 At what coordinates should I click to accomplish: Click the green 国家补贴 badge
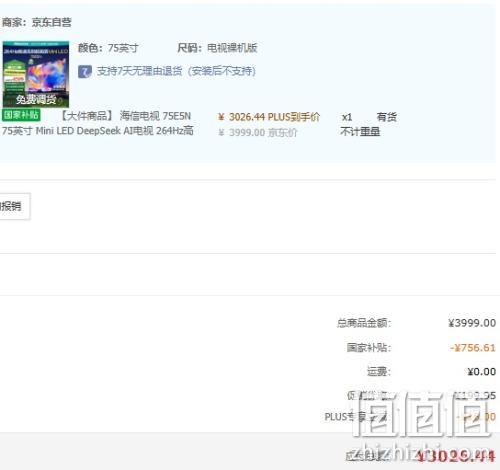click(x=21, y=115)
